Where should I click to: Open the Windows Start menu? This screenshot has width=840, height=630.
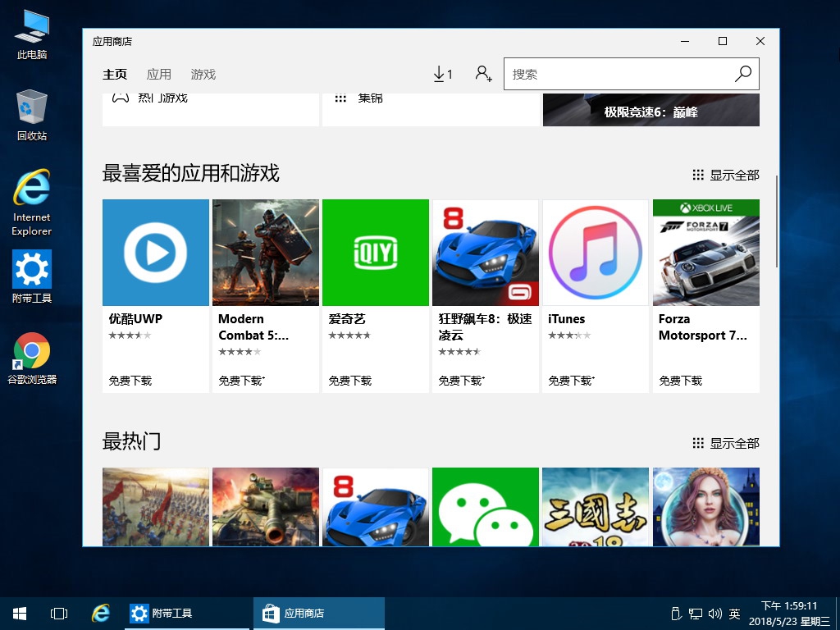[x=20, y=614]
